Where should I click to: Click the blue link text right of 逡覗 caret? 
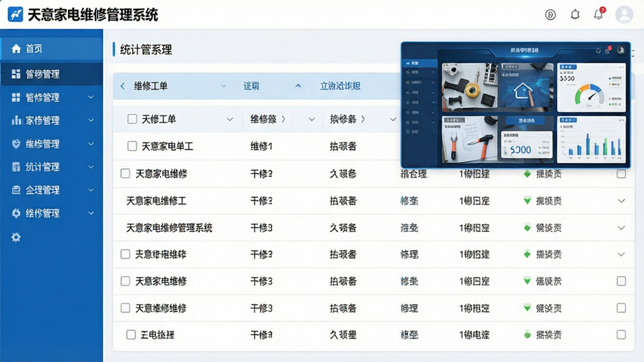[x=340, y=85]
